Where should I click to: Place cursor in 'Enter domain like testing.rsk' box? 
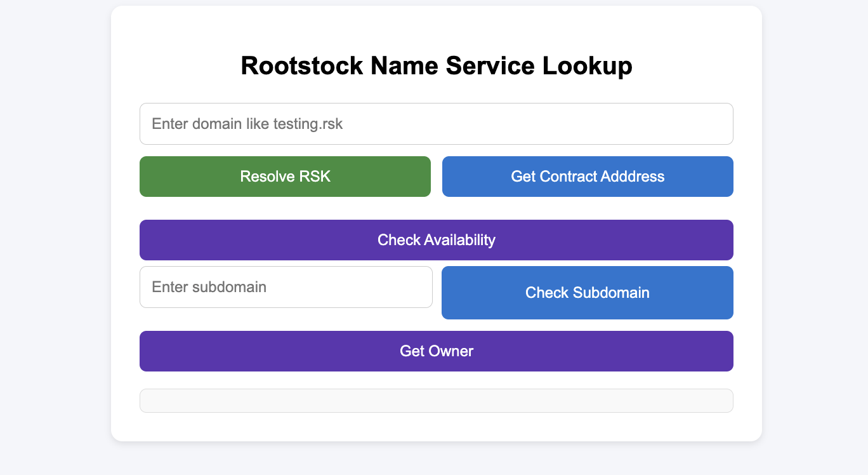[x=436, y=124]
